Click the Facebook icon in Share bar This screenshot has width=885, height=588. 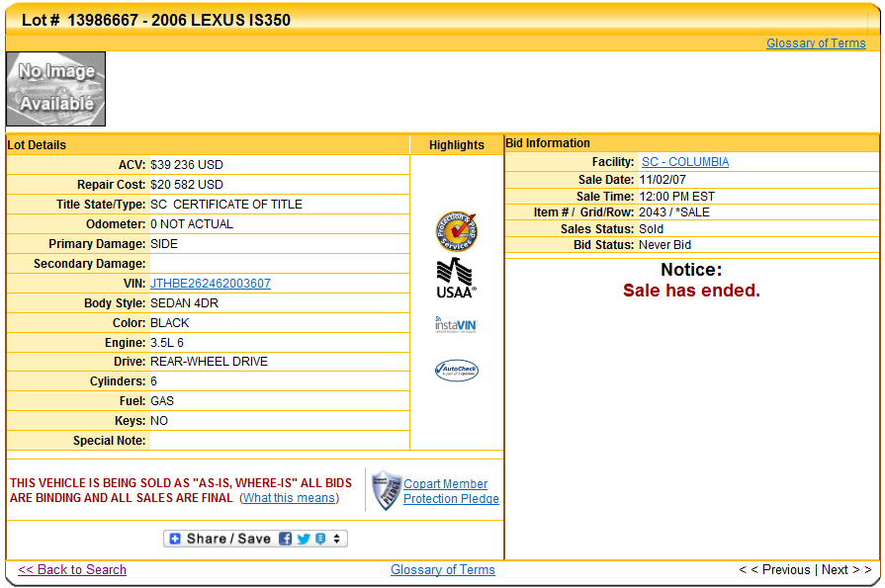click(x=285, y=539)
